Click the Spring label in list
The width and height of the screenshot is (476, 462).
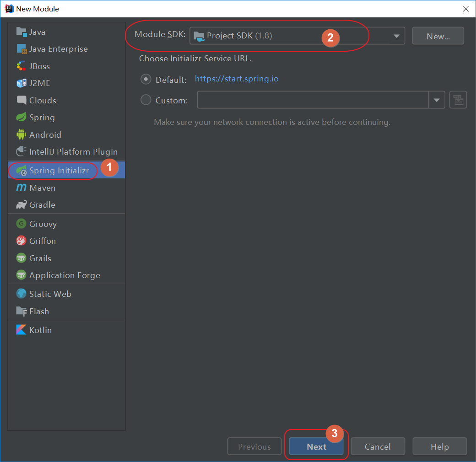42,118
